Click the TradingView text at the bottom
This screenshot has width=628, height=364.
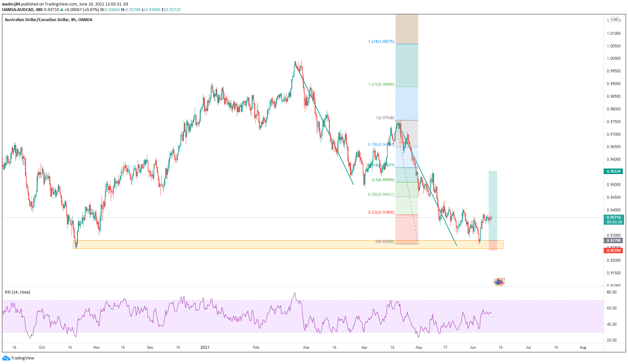click(22, 358)
